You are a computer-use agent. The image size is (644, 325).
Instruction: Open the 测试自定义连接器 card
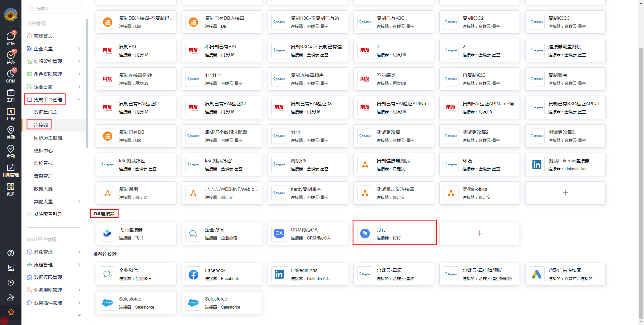pyautogui.click(x=394, y=193)
